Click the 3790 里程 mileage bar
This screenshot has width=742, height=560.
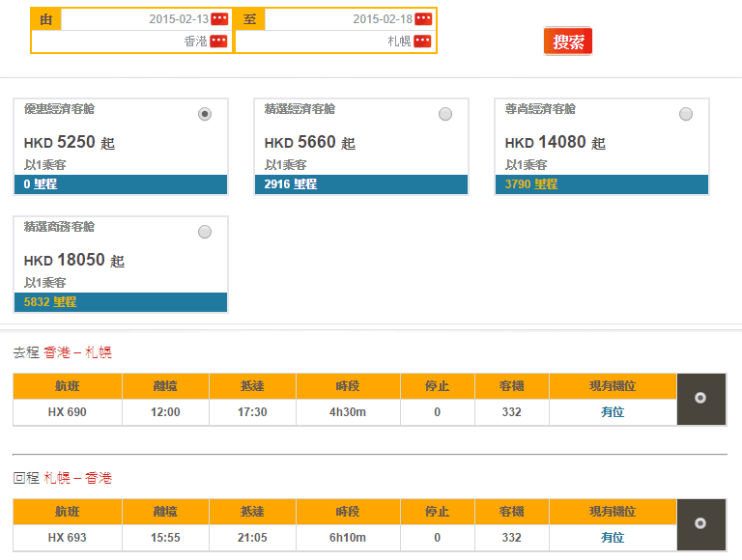[x=602, y=184]
